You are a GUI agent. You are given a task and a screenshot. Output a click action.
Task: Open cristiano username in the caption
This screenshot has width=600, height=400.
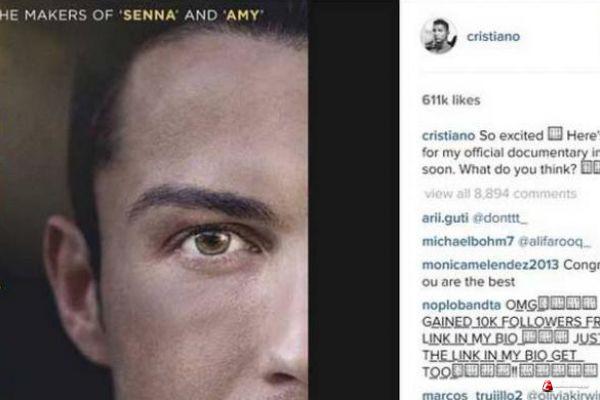(448, 136)
